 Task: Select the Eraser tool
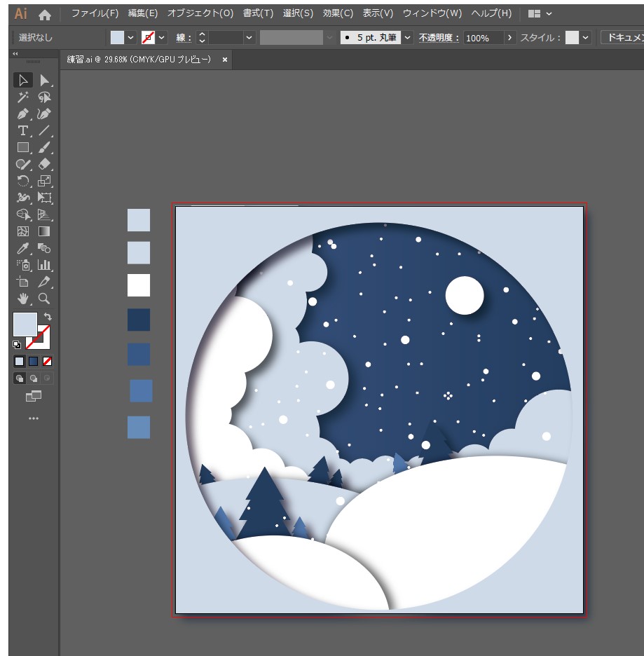pyautogui.click(x=44, y=164)
